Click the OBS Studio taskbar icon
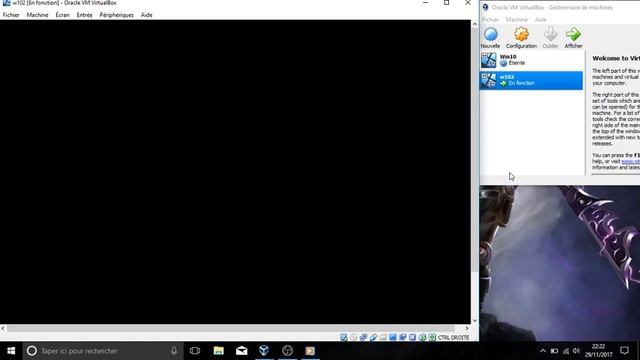The height and width of the screenshot is (360, 640). pyautogui.click(x=287, y=351)
